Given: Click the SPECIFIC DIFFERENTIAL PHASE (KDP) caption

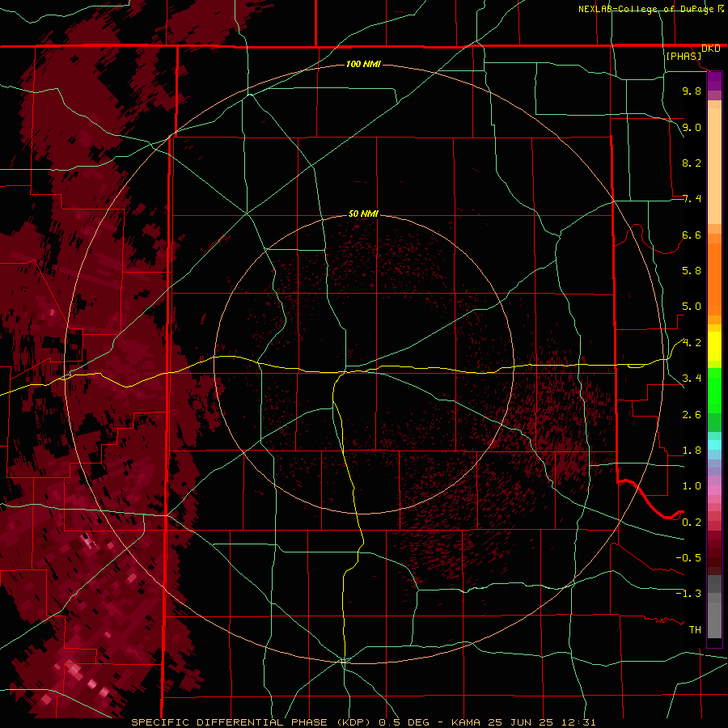Looking at the screenshot, I should (252, 722).
